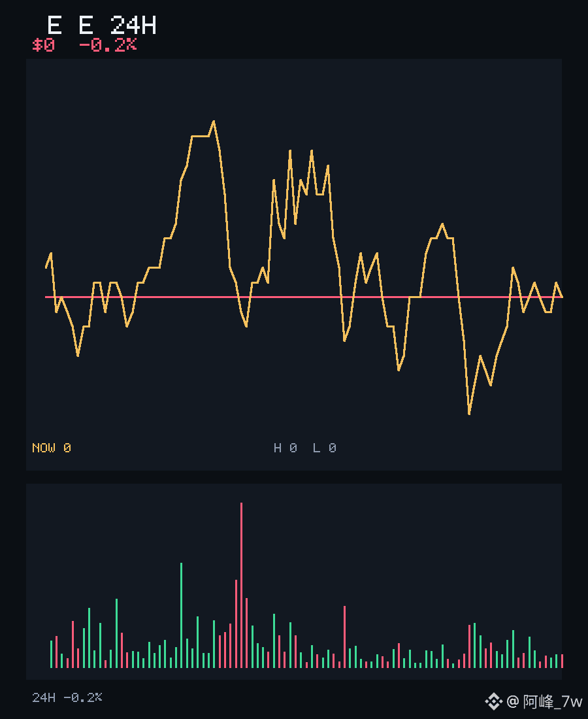Click the Binance diamond logo in the watermark
588x719 pixels.
pyautogui.click(x=493, y=701)
